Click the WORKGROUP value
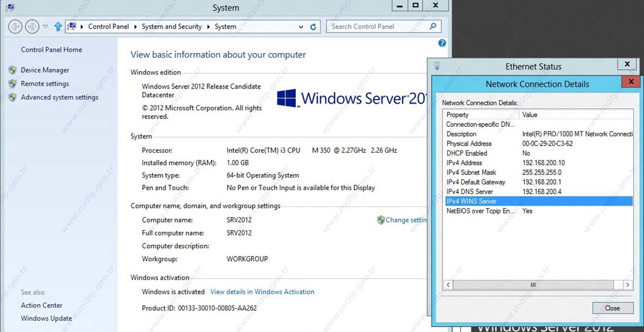 pos(247,259)
